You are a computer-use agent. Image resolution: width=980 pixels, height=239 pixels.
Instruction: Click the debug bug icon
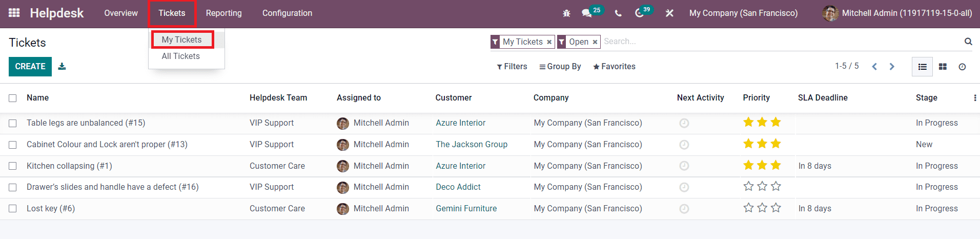pos(566,13)
